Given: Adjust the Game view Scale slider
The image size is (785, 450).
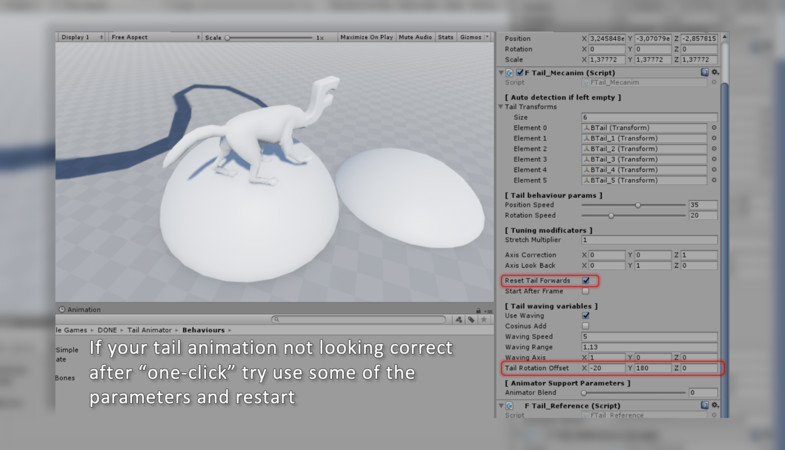Looking at the screenshot, I should 269,38.
